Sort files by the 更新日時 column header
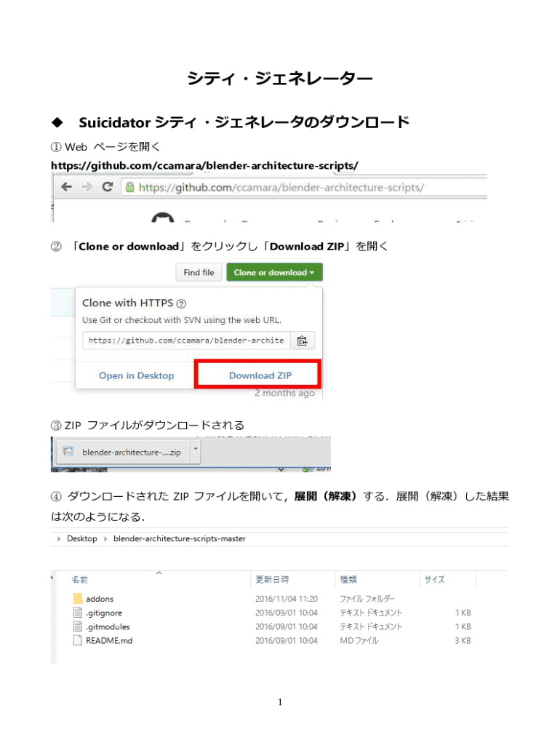The width and height of the screenshot is (560, 745). tap(272, 580)
